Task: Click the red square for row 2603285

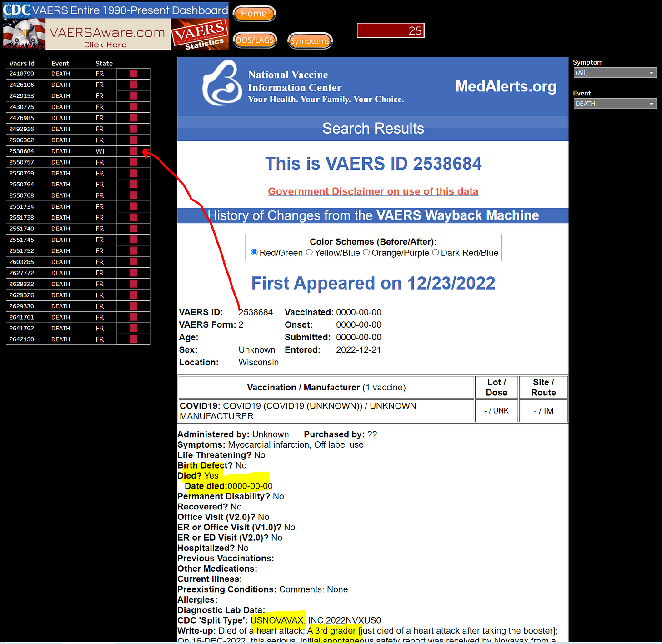Action: (x=133, y=261)
